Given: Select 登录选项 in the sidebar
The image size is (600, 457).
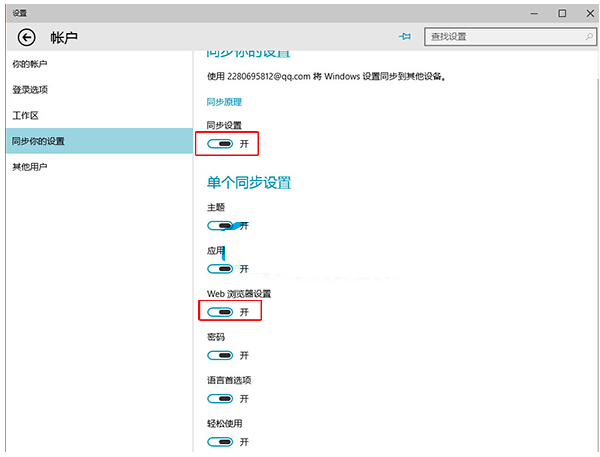Looking at the screenshot, I should tap(30, 90).
